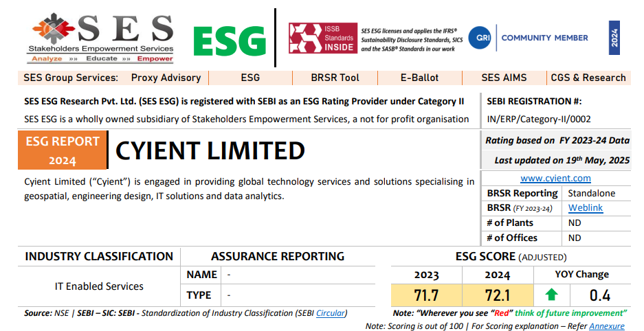Click the SEBI REGISTRATION # heading
This screenshot has height=331, width=644.
click(534, 102)
